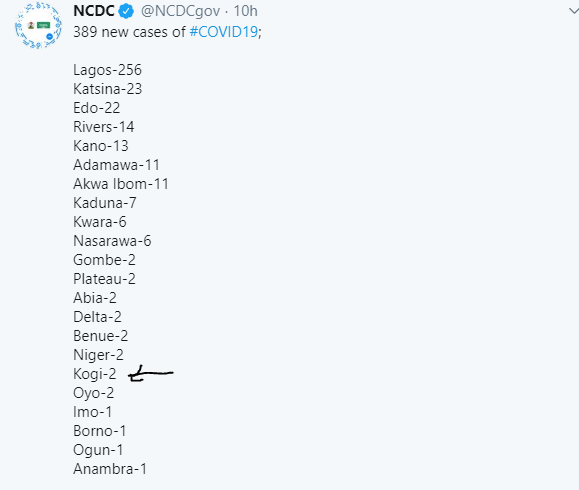Open the #COVID19 hashtag link
Image resolution: width=579 pixels, height=490 pixels.
(224, 32)
